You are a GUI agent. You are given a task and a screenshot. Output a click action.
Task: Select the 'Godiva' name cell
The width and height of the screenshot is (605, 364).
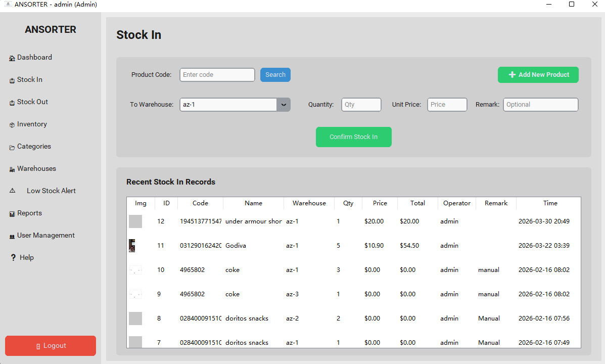coord(236,246)
